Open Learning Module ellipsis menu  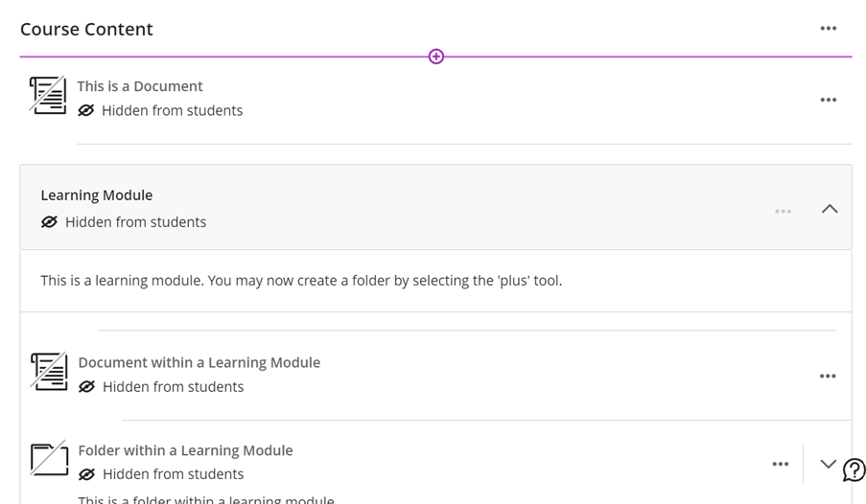click(783, 211)
